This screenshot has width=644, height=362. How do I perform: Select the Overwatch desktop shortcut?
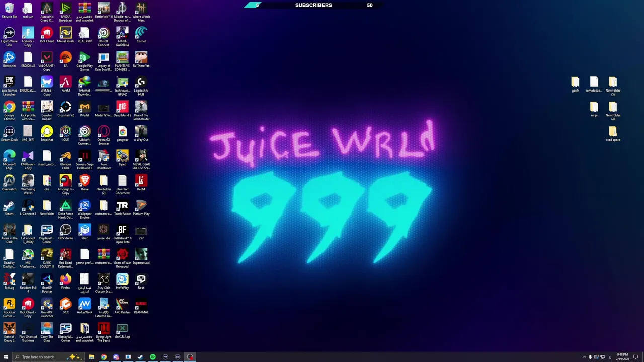click(x=9, y=183)
